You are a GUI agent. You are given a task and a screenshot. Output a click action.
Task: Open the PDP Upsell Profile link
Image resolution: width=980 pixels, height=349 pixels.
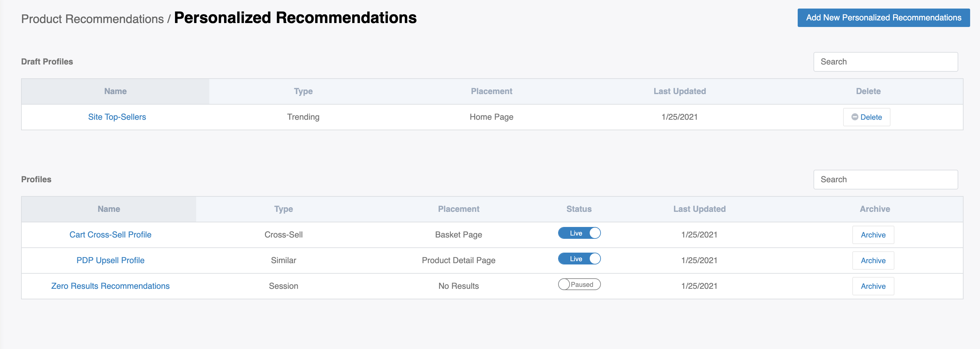110,261
